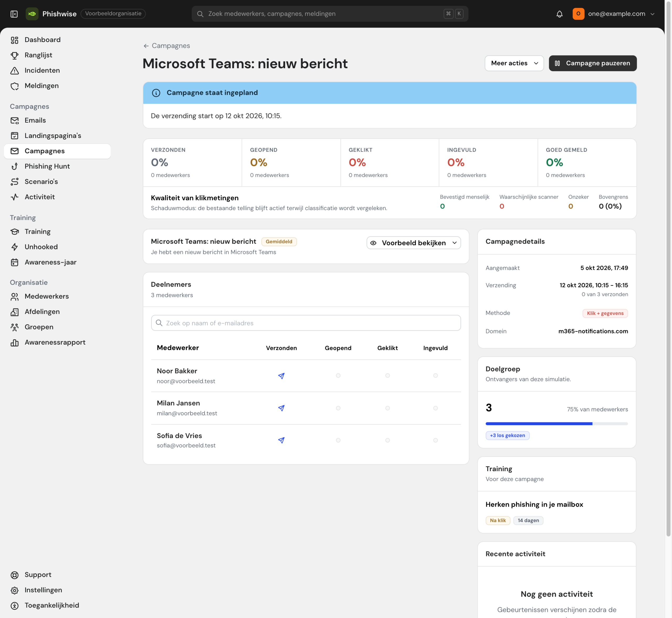Open Activiteit pulse icon
This screenshot has height=618, width=672.
[x=14, y=197]
